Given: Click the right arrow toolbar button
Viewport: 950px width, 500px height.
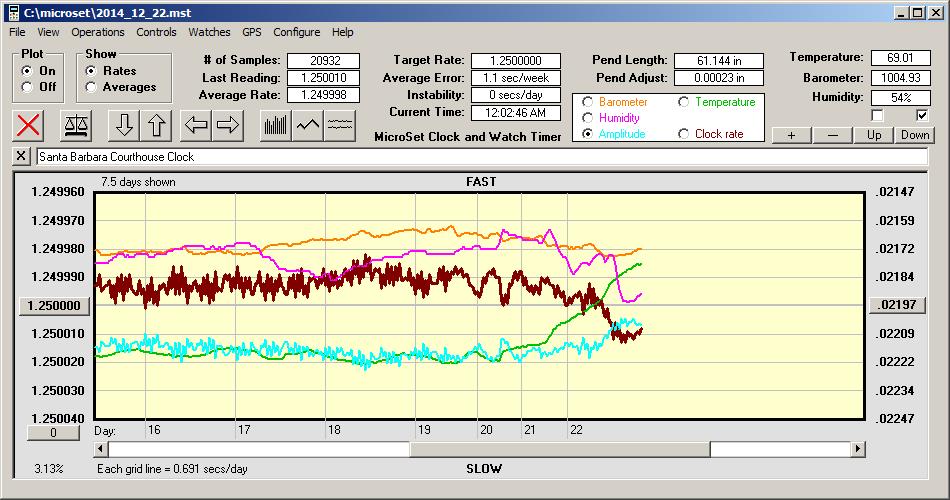Looking at the screenshot, I should (x=228, y=125).
